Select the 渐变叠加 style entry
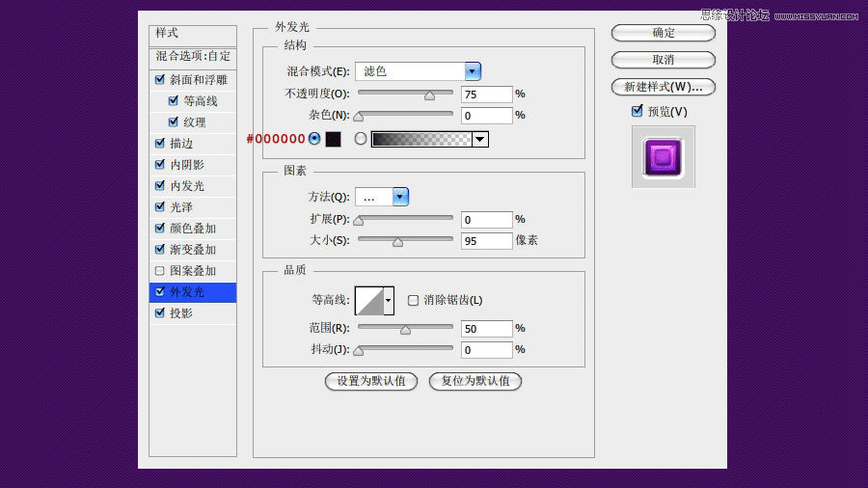 point(193,250)
